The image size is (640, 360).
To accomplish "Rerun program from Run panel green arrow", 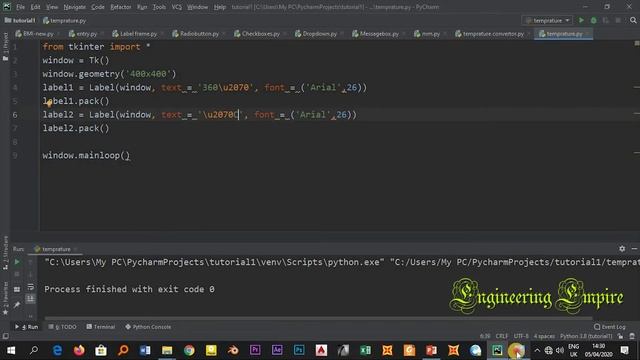I will (x=17, y=262).
